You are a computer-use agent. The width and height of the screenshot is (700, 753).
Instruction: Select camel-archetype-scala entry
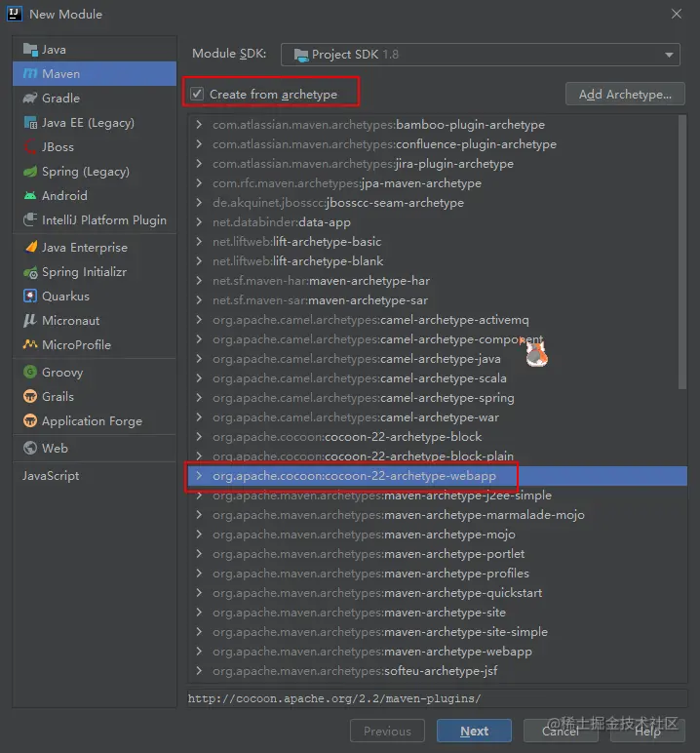pos(438,377)
